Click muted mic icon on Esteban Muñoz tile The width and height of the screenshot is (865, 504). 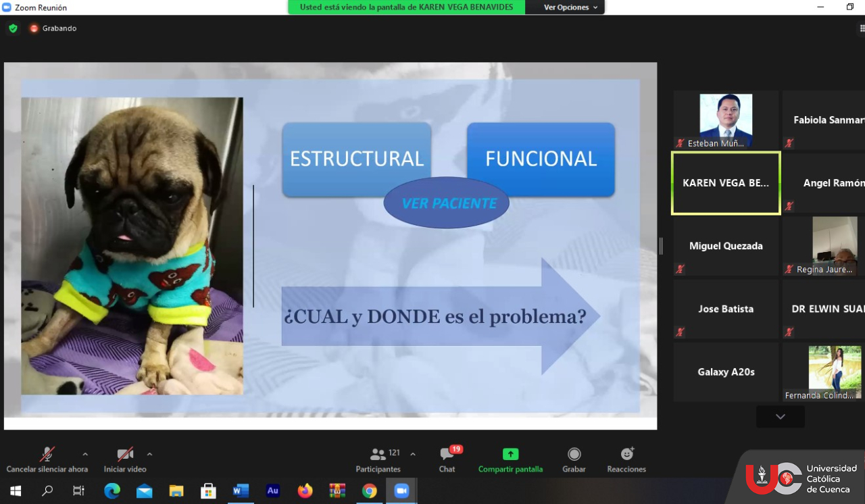(680, 143)
